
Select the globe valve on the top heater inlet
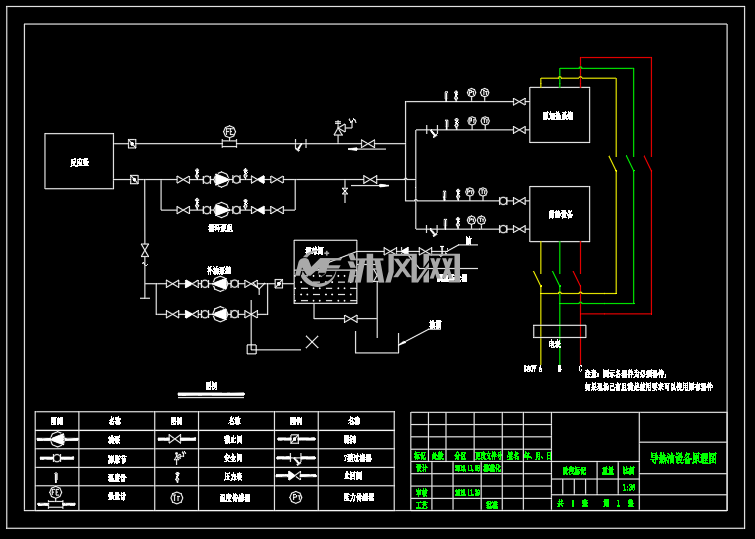[520, 102]
